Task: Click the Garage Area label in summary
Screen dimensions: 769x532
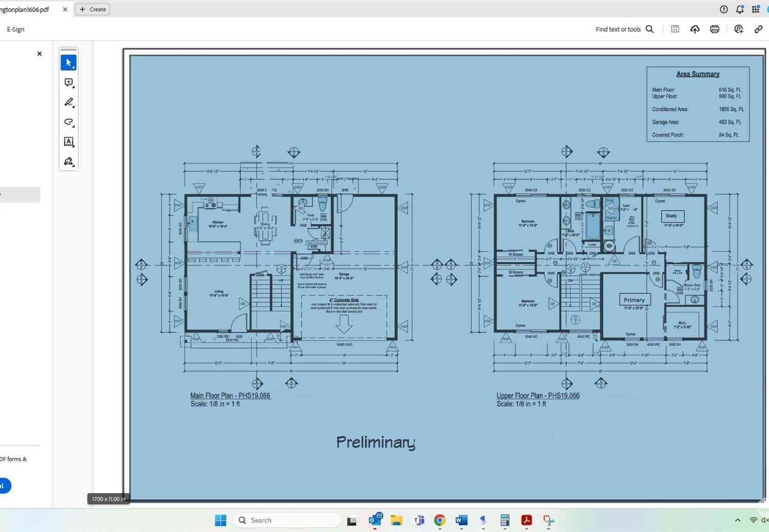Action: (665, 122)
